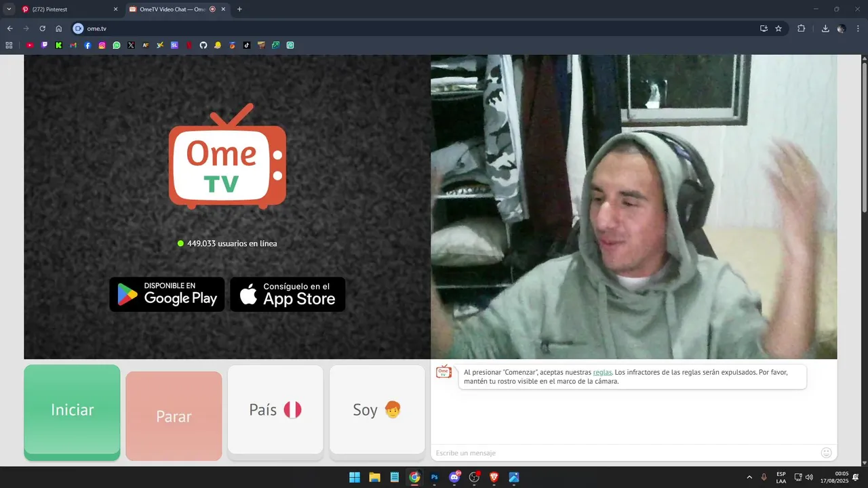Open the TikTok bookmark

[x=247, y=45]
